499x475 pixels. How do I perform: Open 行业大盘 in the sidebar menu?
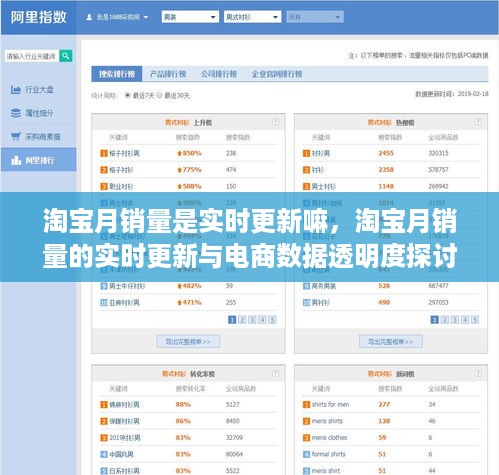(x=39, y=90)
